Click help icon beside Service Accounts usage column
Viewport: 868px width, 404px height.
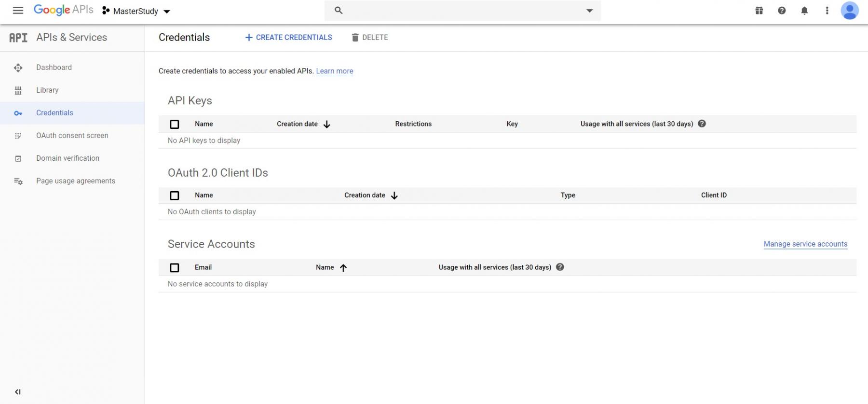(560, 267)
